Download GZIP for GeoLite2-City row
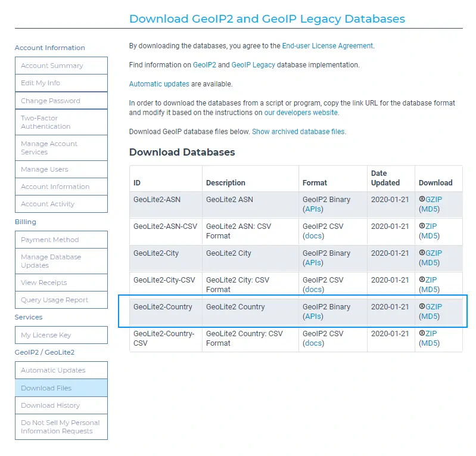Screen dimensions: 476x456 pos(434,253)
